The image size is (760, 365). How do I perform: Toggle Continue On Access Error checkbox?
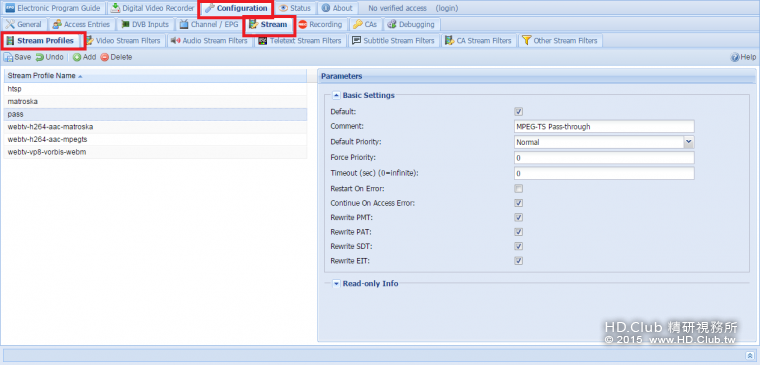point(519,203)
